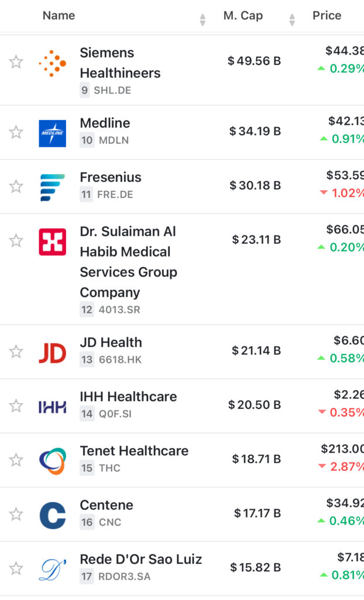Click the JD Health logo

coord(52,353)
